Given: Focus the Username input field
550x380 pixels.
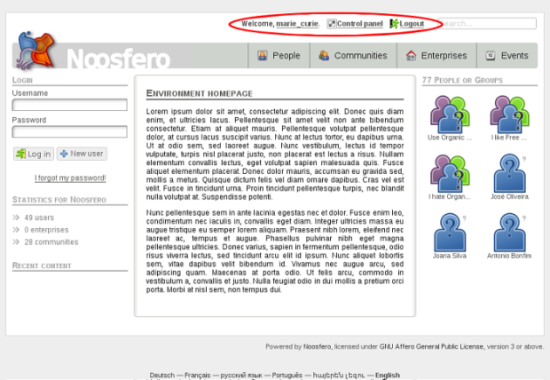Looking at the screenshot, I should [x=69, y=105].
